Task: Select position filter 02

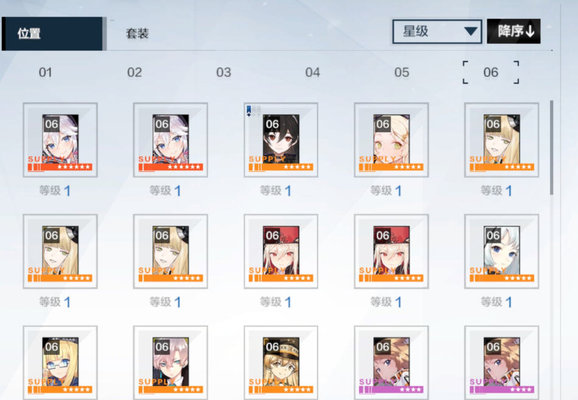Action: tap(135, 72)
